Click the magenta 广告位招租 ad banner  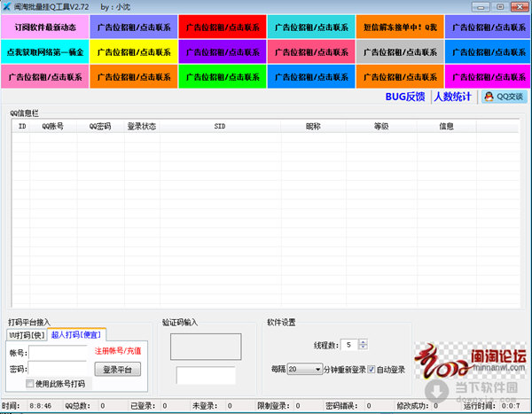coord(488,77)
